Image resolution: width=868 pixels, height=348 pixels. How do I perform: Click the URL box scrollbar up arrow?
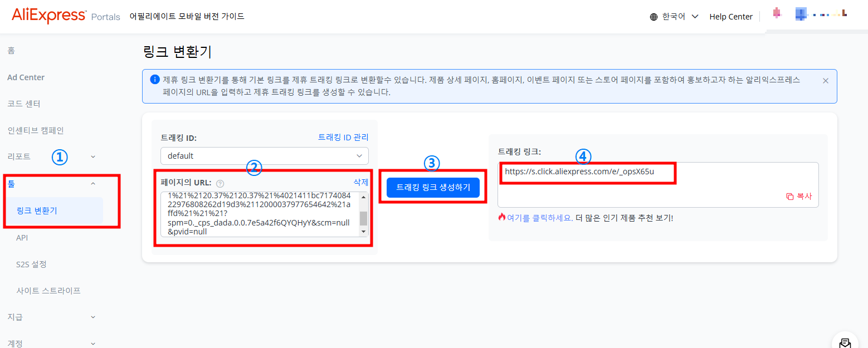click(364, 197)
